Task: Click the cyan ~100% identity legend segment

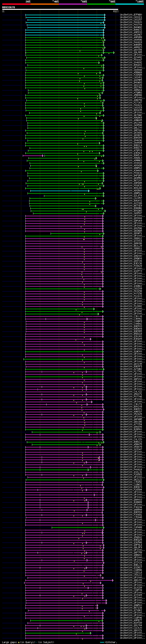Action: pos(130,4)
